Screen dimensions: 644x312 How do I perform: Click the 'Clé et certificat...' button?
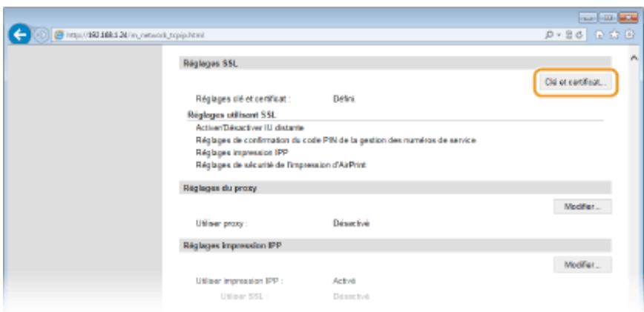(x=576, y=82)
